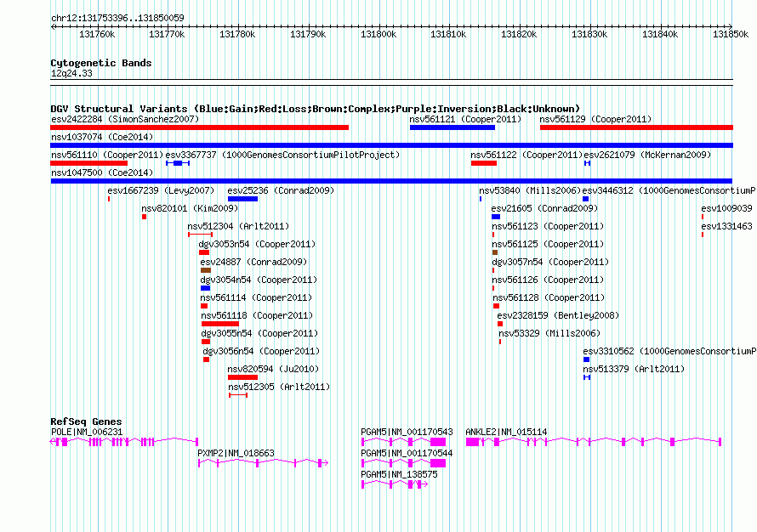Select the red nsv820594 loss bar
The image size is (757, 532).
click(243, 377)
